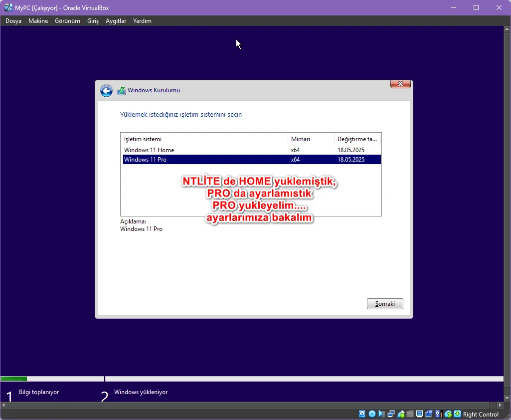This screenshot has height=420, width=511.
Task: Open the Görünüm menu
Action: 67,21
